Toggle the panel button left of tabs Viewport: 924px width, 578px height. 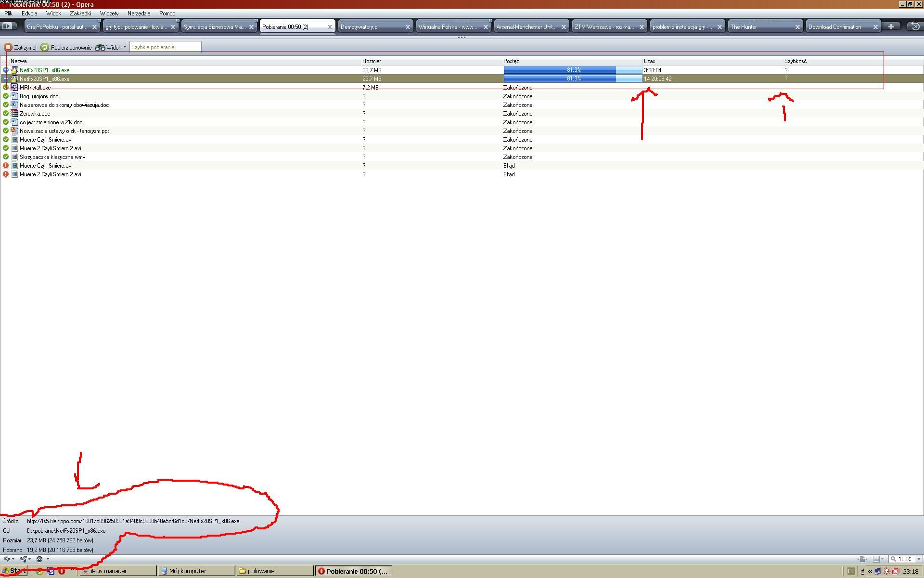7,26
